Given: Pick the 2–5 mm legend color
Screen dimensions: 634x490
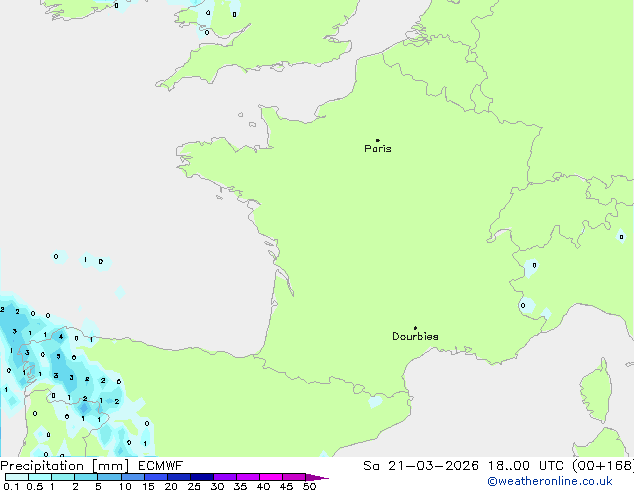Looking at the screenshot, I should 86,477.
